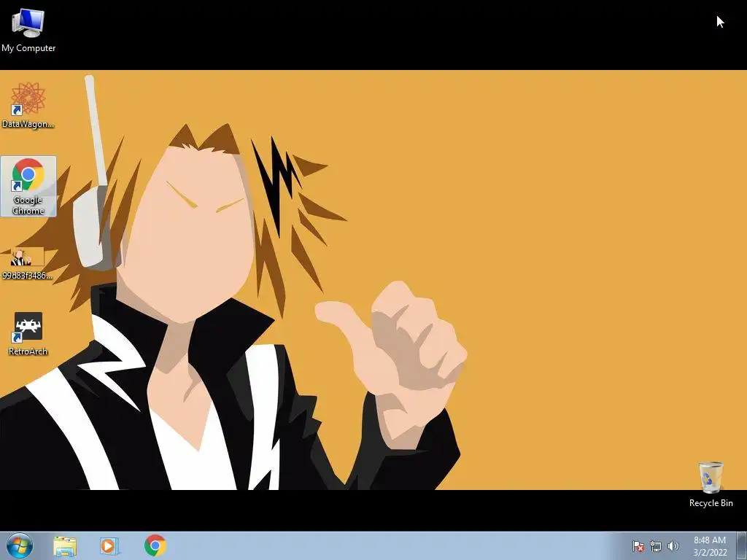Select the DataWagon desktop shortcut

click(28, 105)
